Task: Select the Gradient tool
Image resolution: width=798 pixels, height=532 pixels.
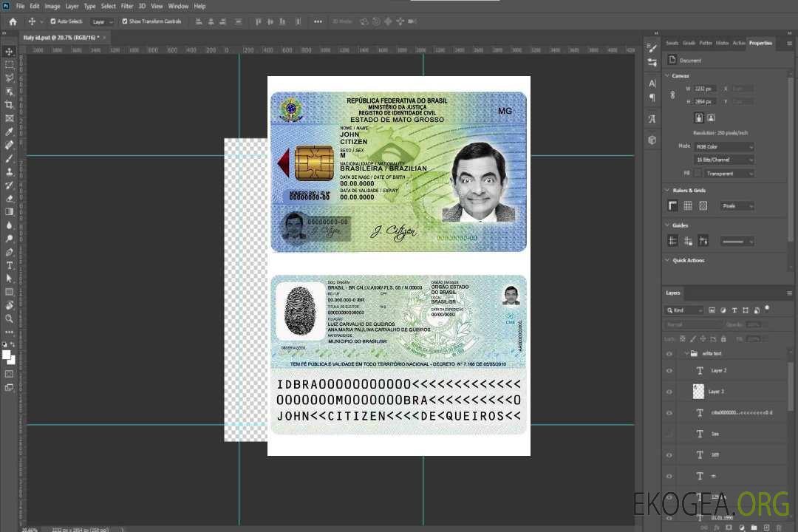Action: [9, 212]
